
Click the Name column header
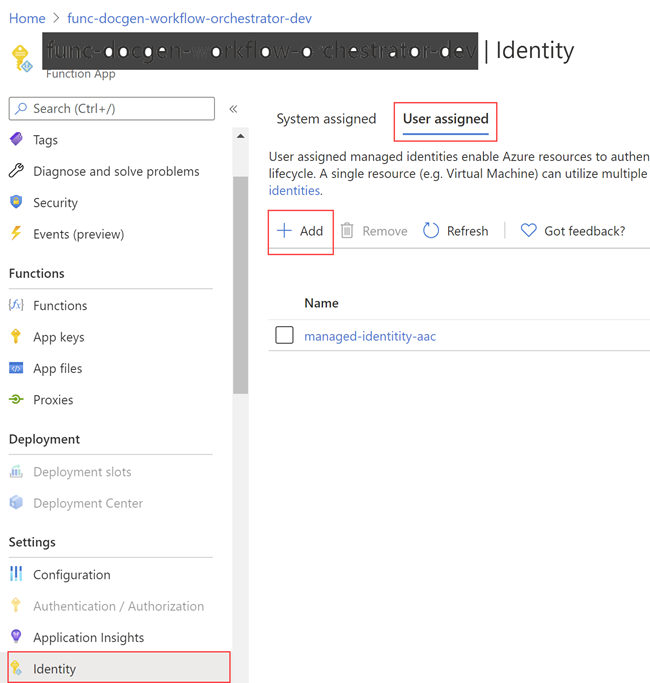coord(321,303)
